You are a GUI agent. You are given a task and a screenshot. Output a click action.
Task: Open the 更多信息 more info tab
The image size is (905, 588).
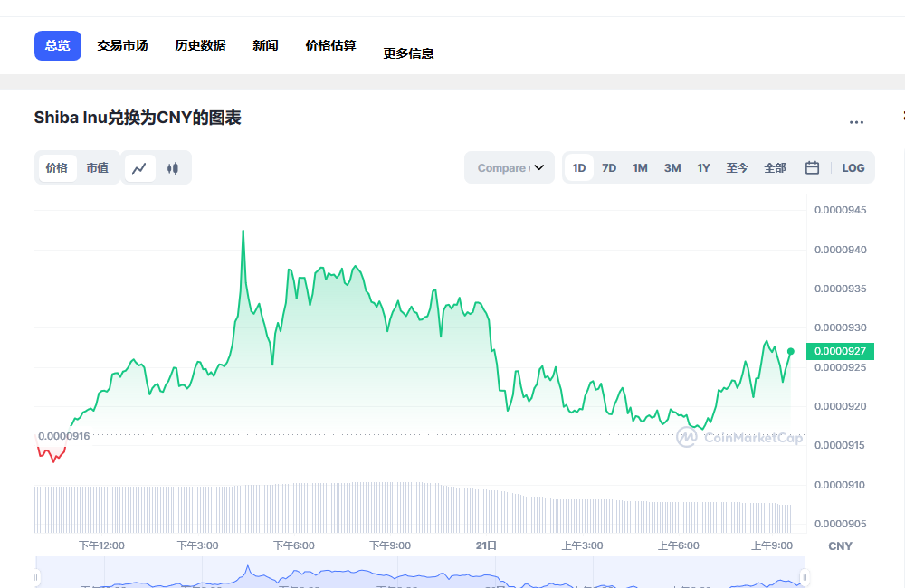point(409,53)
